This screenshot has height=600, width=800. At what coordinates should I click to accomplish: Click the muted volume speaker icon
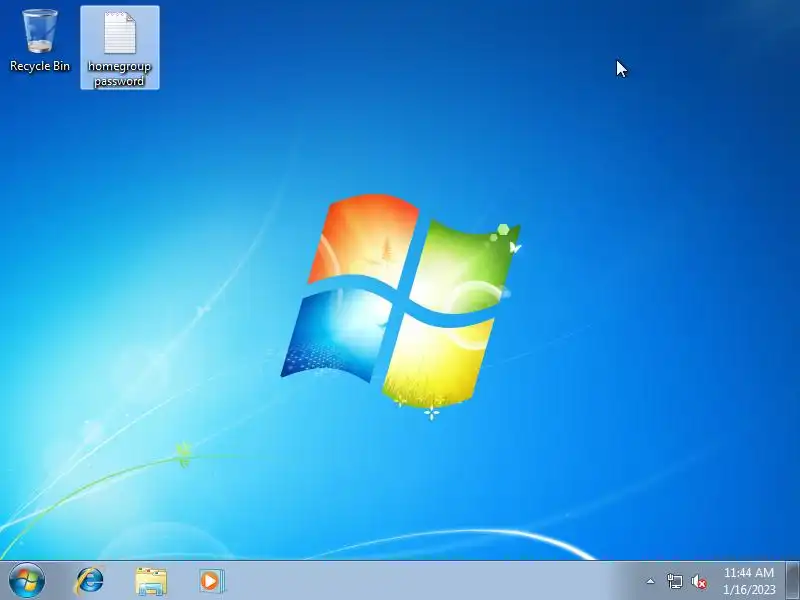(699, 582)
